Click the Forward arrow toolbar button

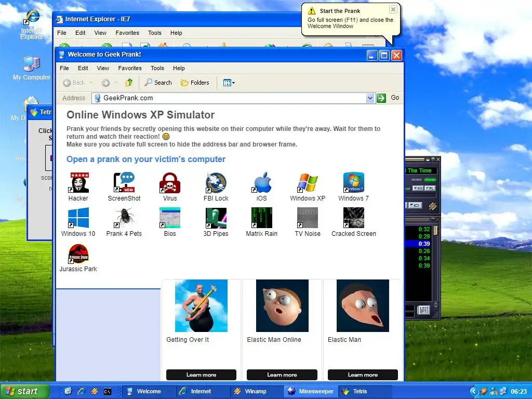coord(106,83)
